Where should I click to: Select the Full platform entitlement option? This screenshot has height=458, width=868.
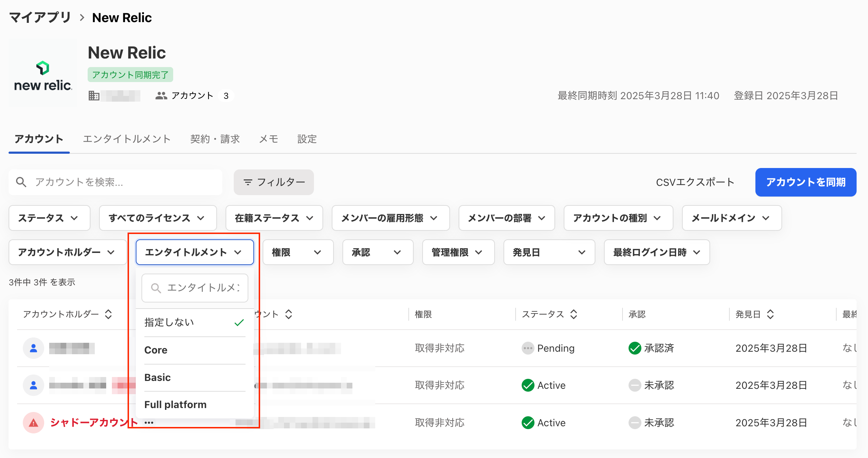pos(195,404)
